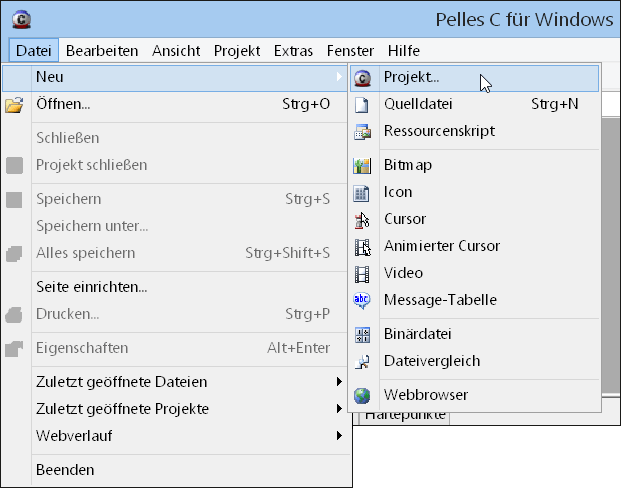
Task: Select Seite einrichten... from Datei menu
Action: 91,287
